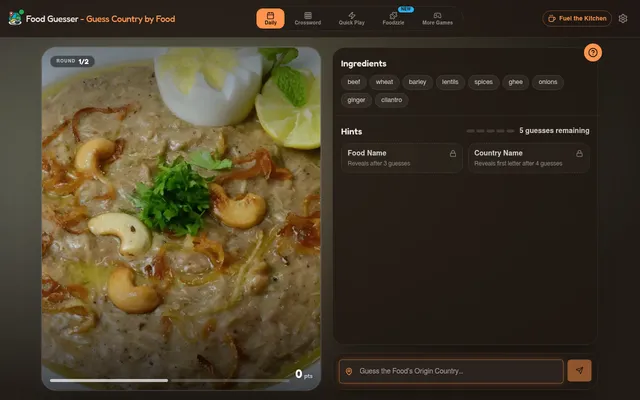Click the guesses remaining indicator dashes
Image resolution: width=640 pixels, height=400 pixels.
[490, 131]
